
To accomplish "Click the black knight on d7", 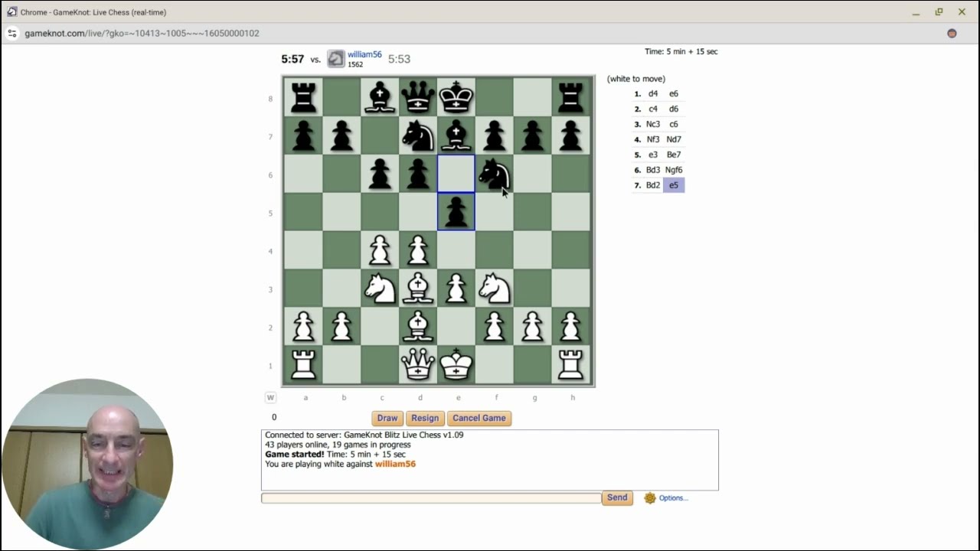I will [418, 135].
